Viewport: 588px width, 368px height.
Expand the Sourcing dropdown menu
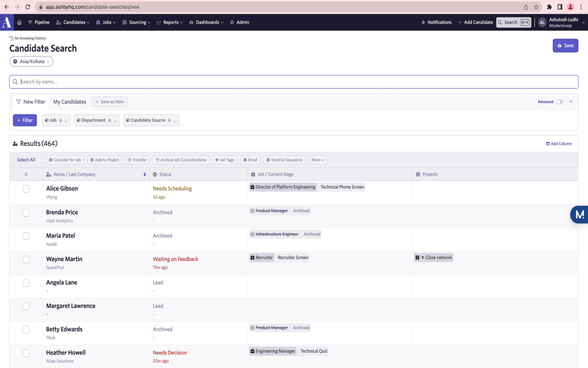[136, 22]
